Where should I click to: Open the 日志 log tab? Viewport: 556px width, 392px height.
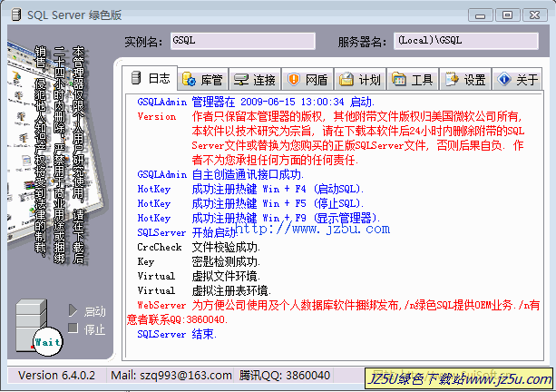click(150, 78)
